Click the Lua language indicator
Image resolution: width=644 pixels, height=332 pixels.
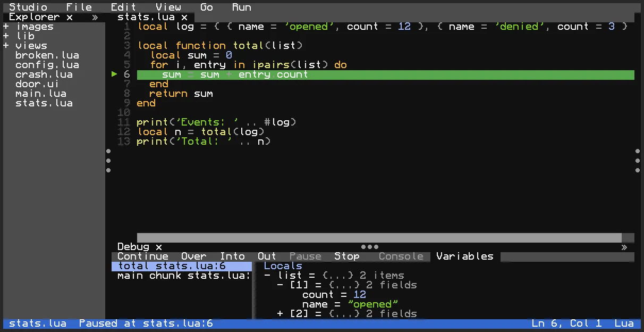624,323
